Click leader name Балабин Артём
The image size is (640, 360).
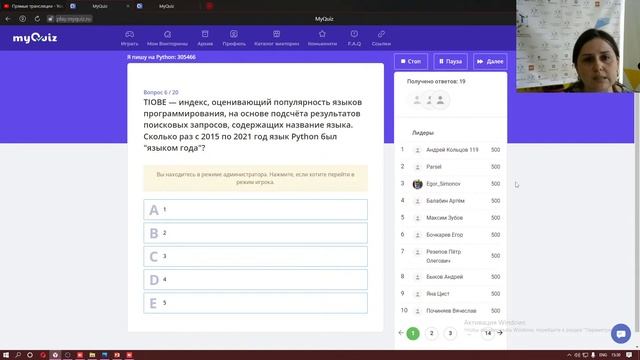[445, 201]
